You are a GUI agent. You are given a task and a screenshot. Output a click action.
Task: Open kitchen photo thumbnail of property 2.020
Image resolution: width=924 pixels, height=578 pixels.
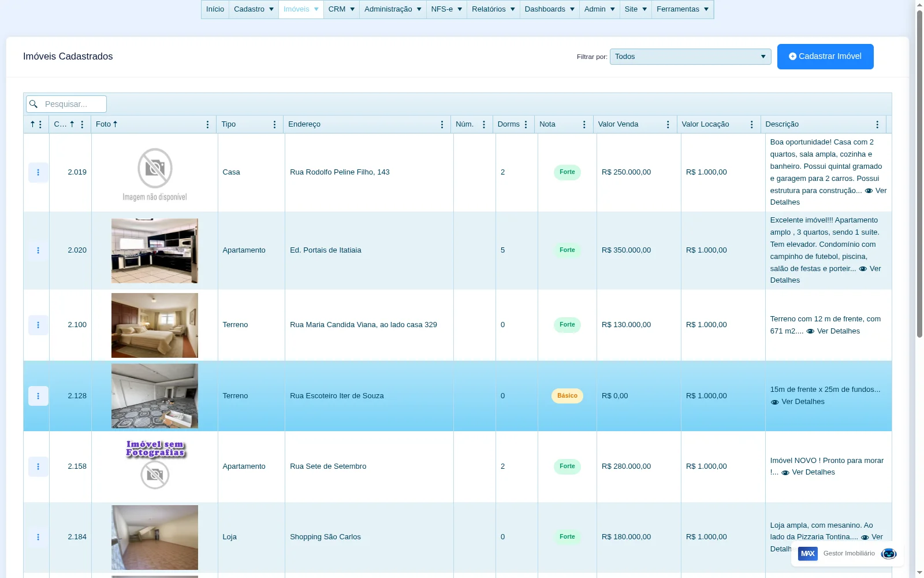(155, 251)
